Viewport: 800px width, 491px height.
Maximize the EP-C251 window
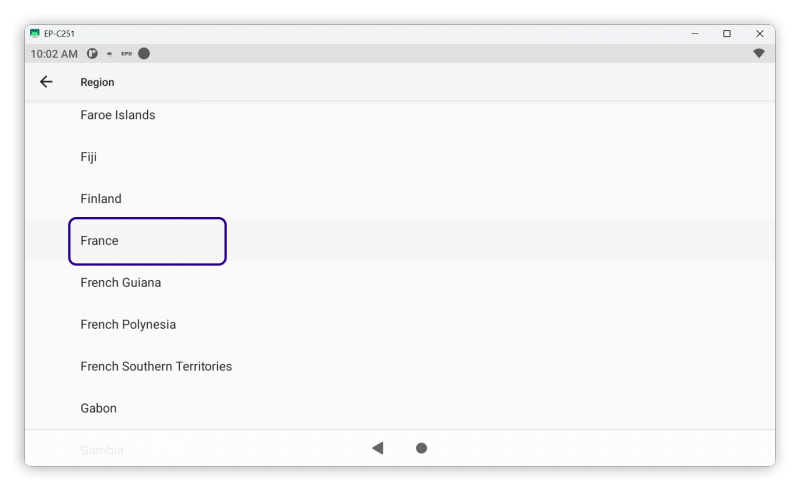[727, 33]
